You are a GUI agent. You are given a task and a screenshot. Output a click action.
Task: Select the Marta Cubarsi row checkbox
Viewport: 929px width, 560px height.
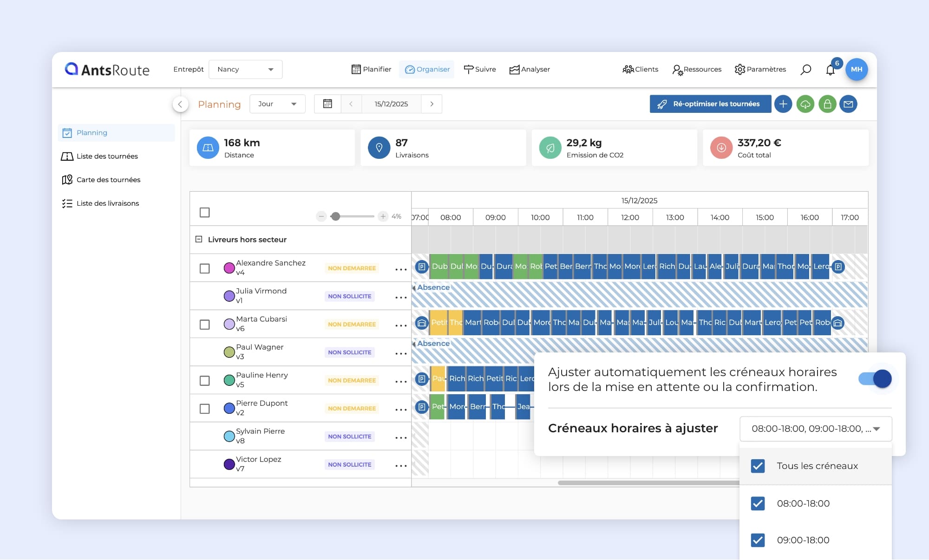[x=204, y=325]
